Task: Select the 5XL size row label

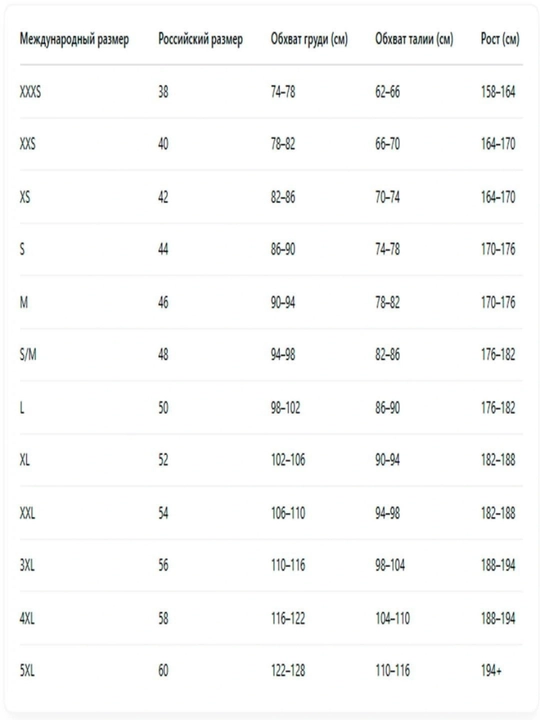Action: (27, 671)
